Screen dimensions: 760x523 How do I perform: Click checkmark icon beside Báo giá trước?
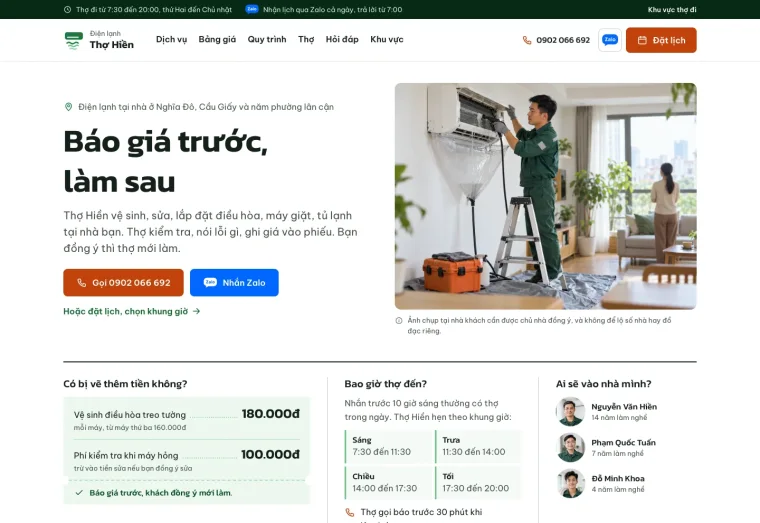[x=79, y=493]
